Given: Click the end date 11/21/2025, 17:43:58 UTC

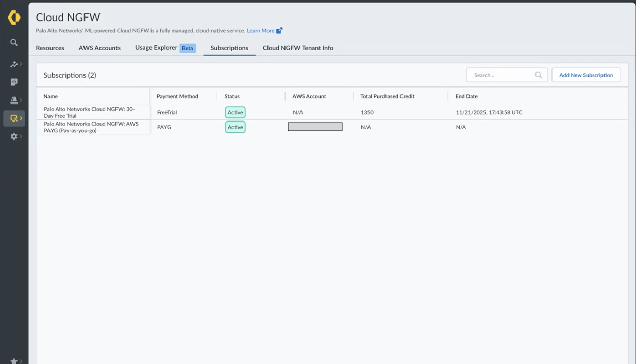Looking at the screenshot, I should click(489, 112).
